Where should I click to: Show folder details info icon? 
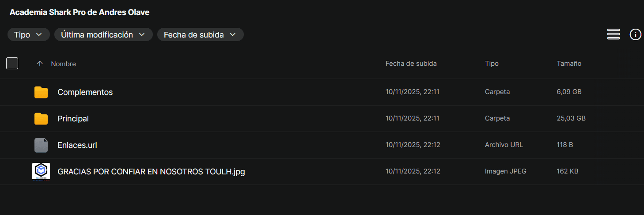click(635, 34)
